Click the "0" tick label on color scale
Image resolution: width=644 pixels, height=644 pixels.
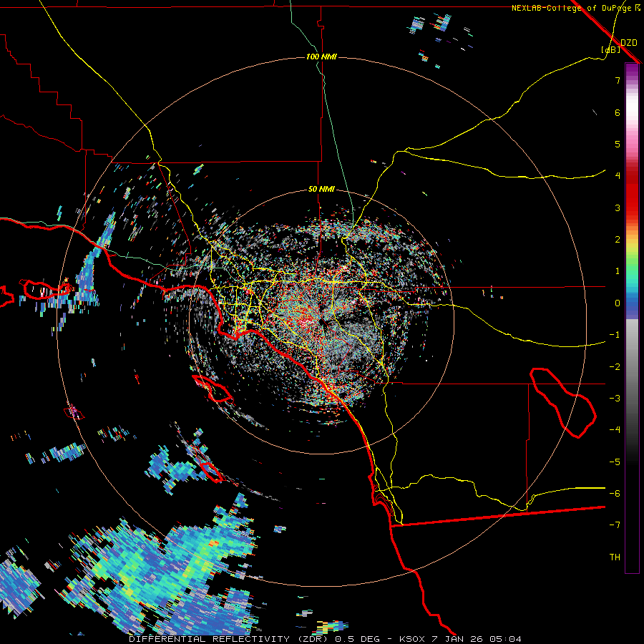[618, 303]
